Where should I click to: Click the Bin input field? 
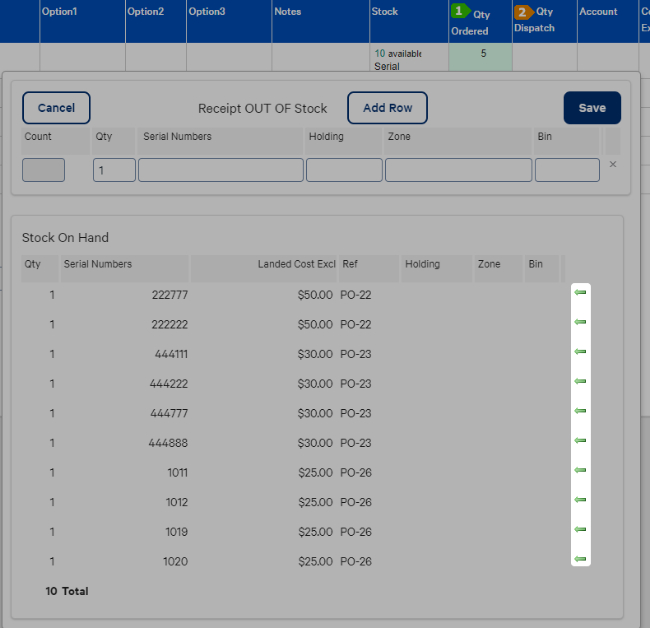tap(567, 170)
